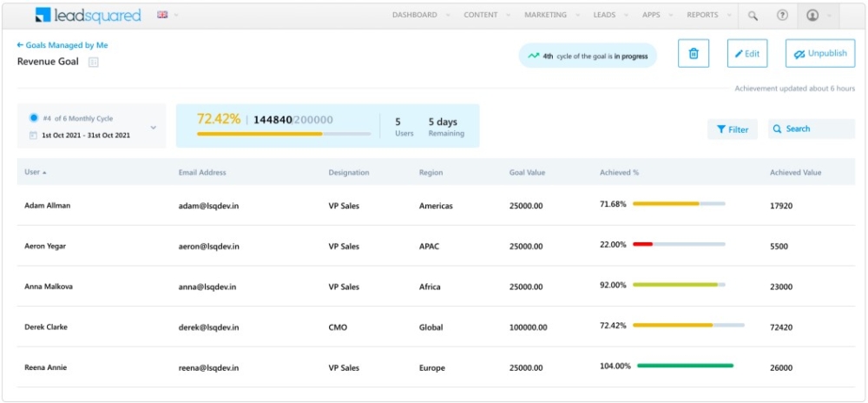868x403 pixels.
Task: Click into the Search input field
Action: point(816,129)
